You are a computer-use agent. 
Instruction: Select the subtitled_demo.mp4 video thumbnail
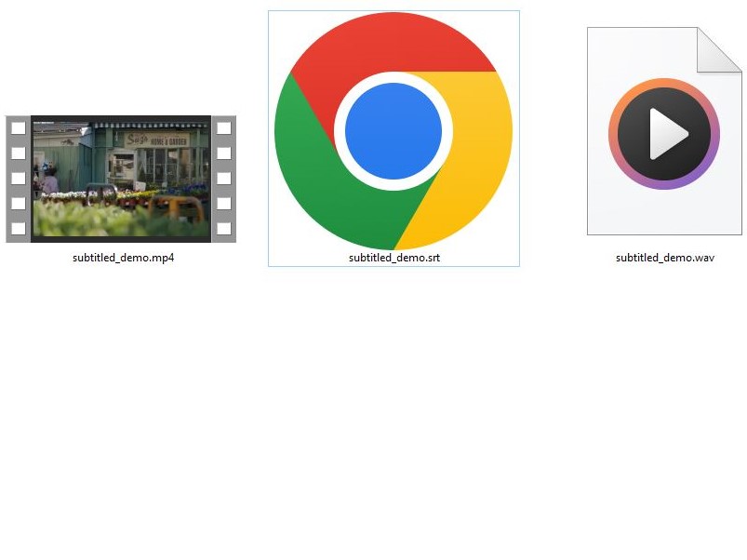121,179
